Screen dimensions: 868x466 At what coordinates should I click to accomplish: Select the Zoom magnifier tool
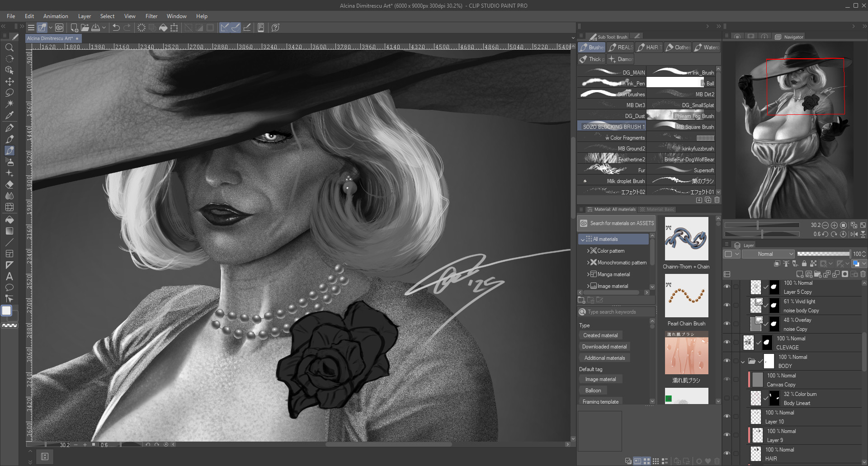click(x=9, y=47)
